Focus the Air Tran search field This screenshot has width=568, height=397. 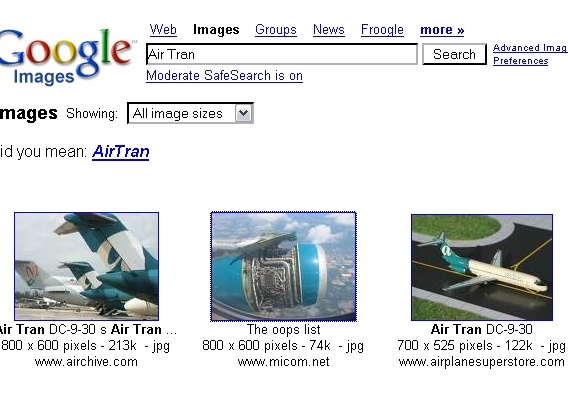click(282, 54)
